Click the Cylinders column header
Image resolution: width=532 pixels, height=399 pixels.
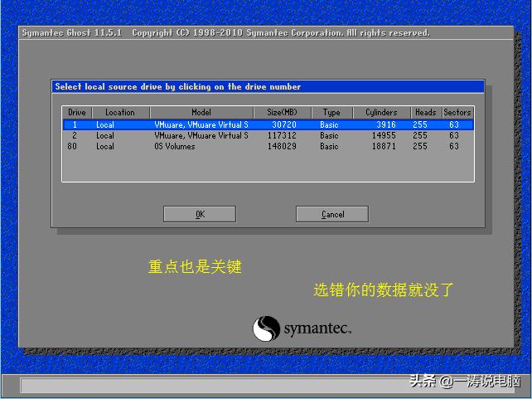382,112
